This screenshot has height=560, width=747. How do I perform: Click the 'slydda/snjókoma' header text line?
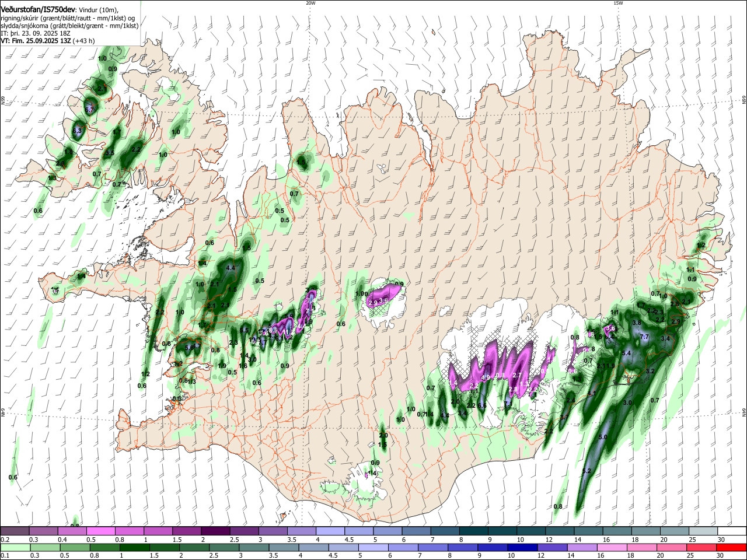69,26
